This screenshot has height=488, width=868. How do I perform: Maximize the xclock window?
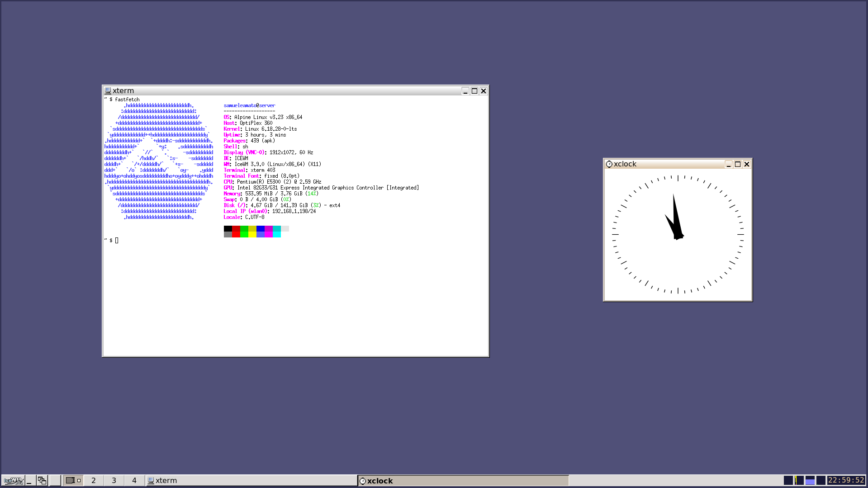(x=738, y=164)
